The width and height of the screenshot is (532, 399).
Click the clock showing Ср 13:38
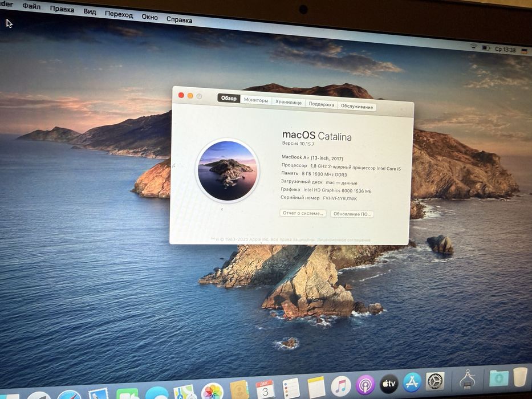505,50
